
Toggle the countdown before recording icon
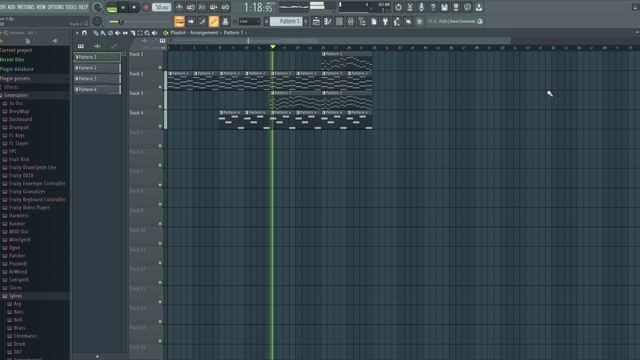tap(202, 7)
